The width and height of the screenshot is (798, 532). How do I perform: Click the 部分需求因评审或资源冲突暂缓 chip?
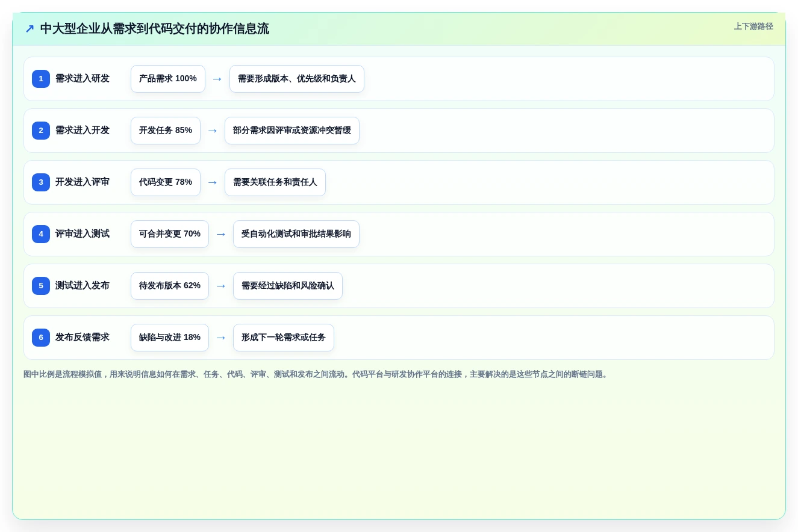pyautogui.click(x=292, y=131)
